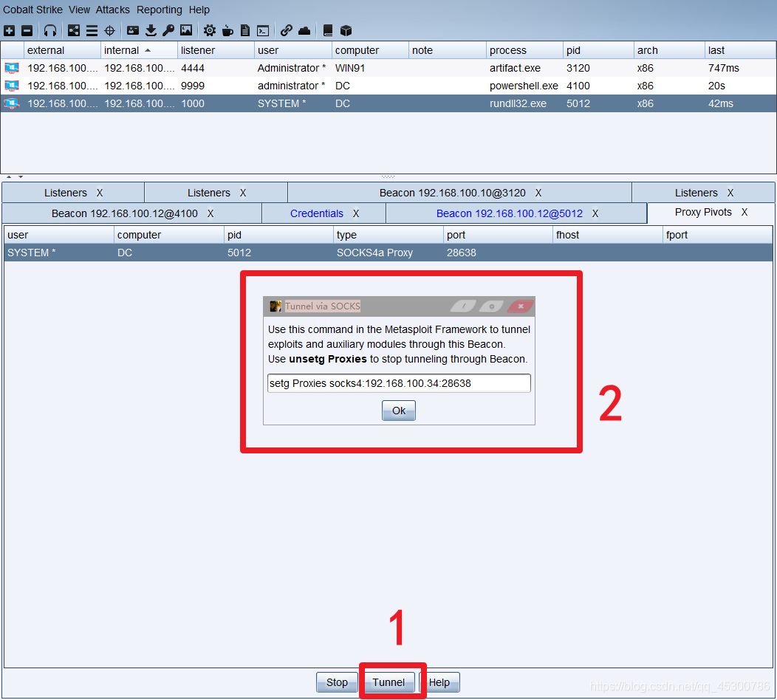Click the Disconnect from team server minus icon
The height and width of the screenshot is (700, 777).
(27, 31)
